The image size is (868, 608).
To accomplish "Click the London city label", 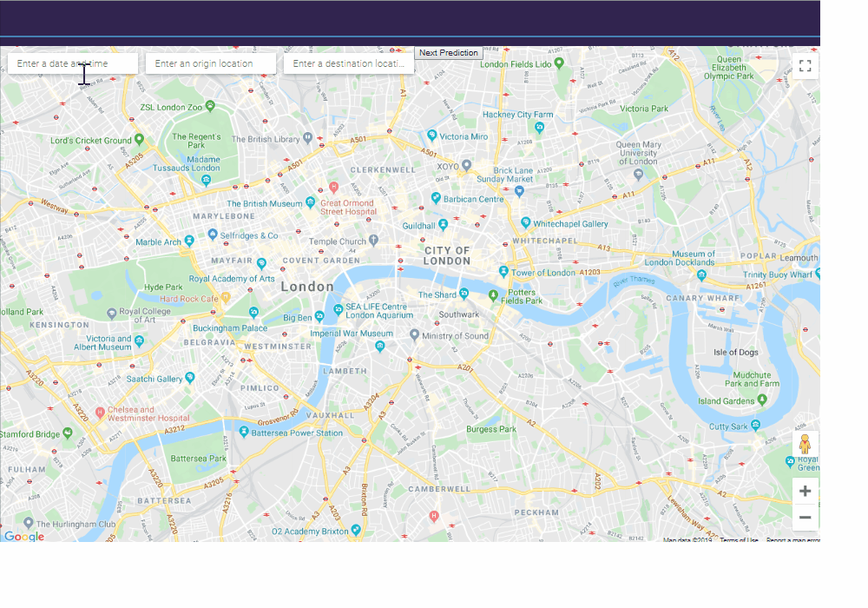I will click(307, 287).
